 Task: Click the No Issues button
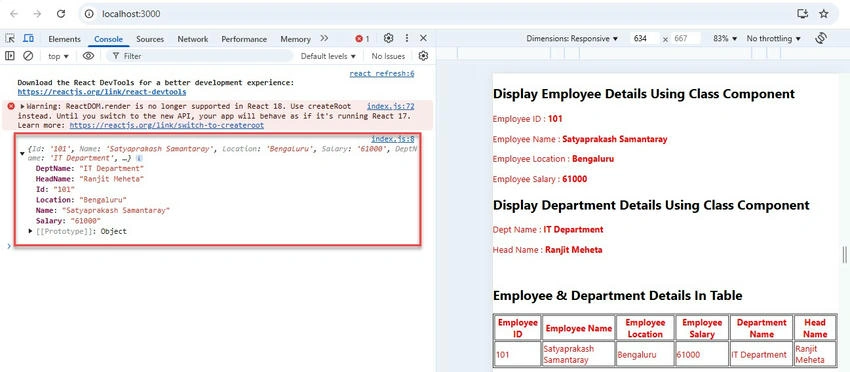[388, 56]
